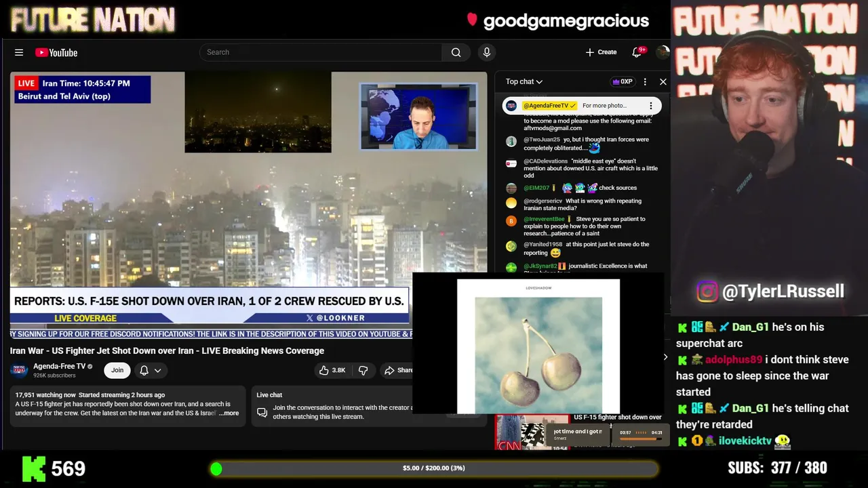Click the Instagram @TylerLRussell handle
Screen dimensions: 868x488
pyautogui.click(x=783, y=291)
